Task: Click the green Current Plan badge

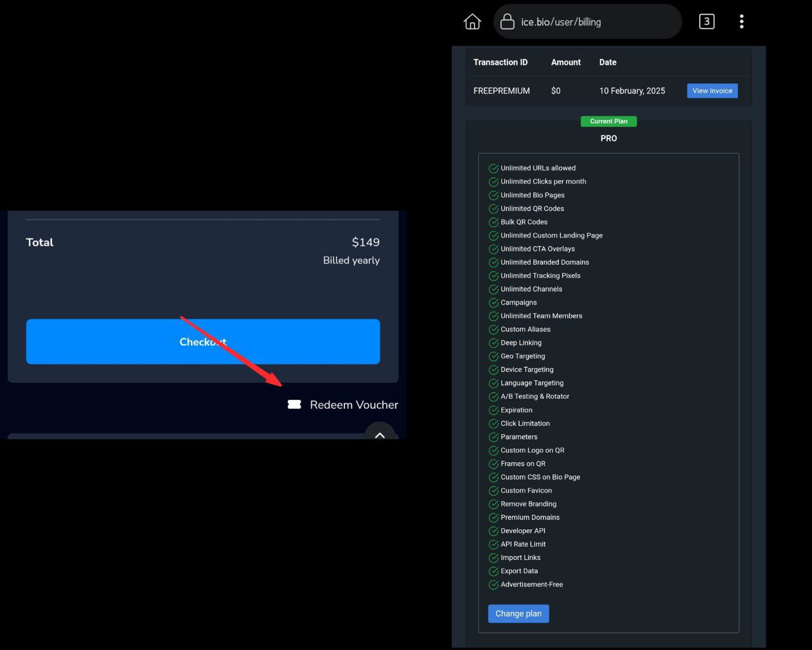Action: pos(608,121)
